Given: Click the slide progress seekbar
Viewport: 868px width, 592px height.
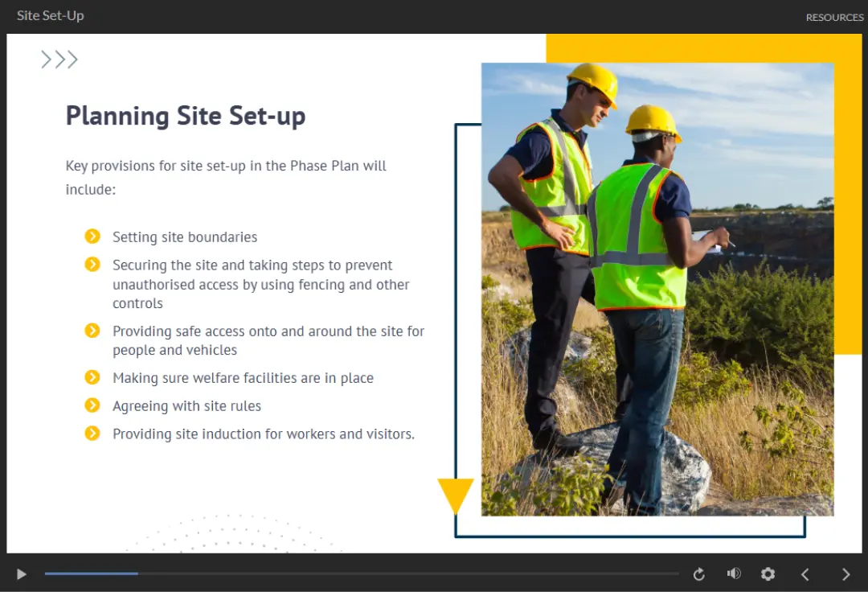Looking at the screenshot, I should click(362, 573).
